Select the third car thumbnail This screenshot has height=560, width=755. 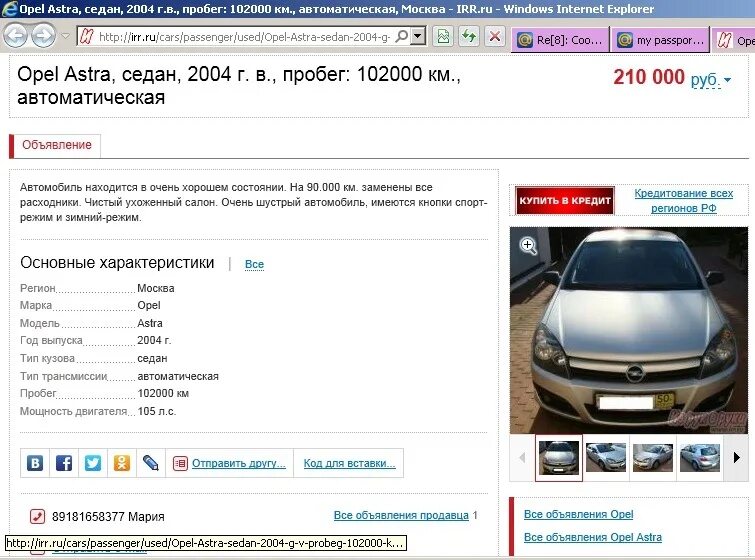click(x=652, y=457)
